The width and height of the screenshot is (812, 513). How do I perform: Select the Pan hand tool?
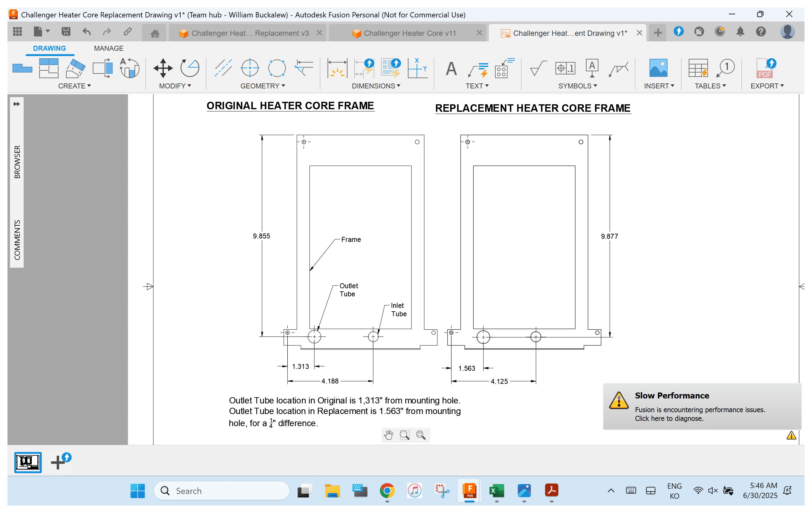click(x=389, y=435)
